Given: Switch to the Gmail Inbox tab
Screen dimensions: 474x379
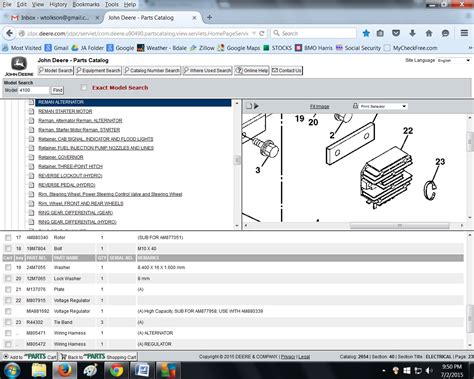Looking at the screenshot, I should pyautogui.click(x=55, y=18).
